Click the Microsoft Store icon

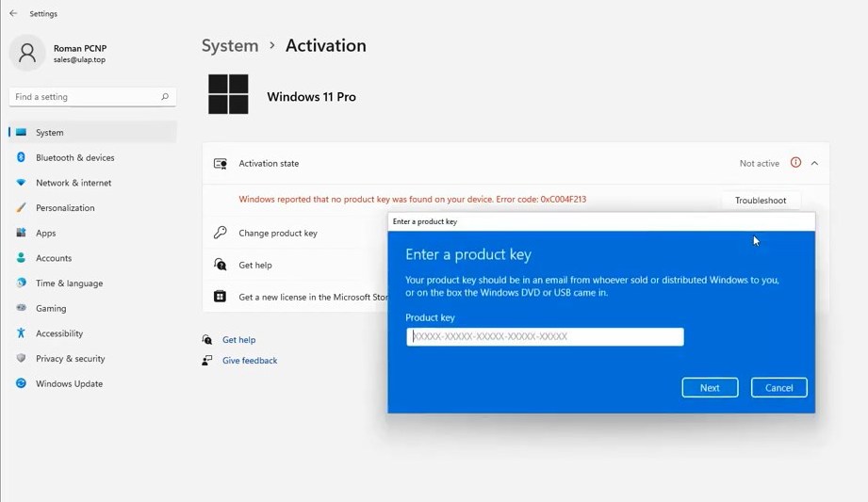point(221,297)
